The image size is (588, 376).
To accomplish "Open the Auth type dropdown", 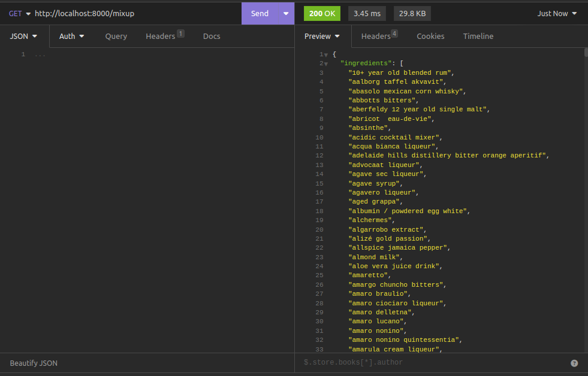I will point(71,36).
